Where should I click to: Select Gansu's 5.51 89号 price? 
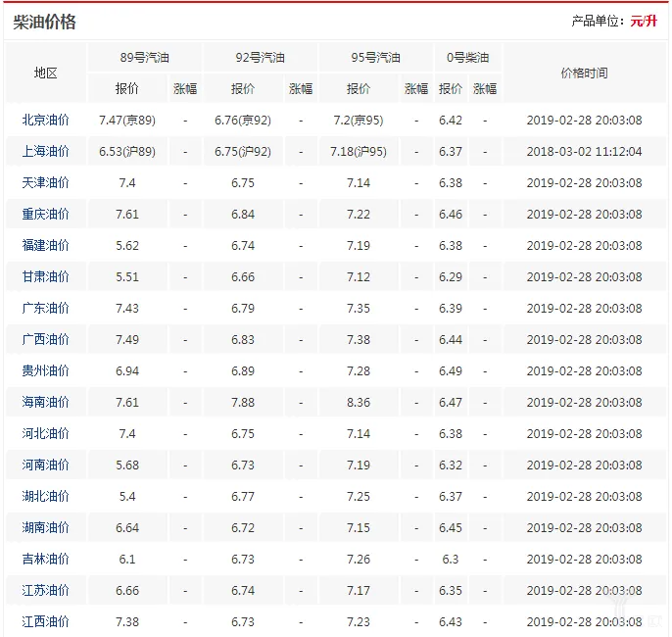(x=127, y=276)
